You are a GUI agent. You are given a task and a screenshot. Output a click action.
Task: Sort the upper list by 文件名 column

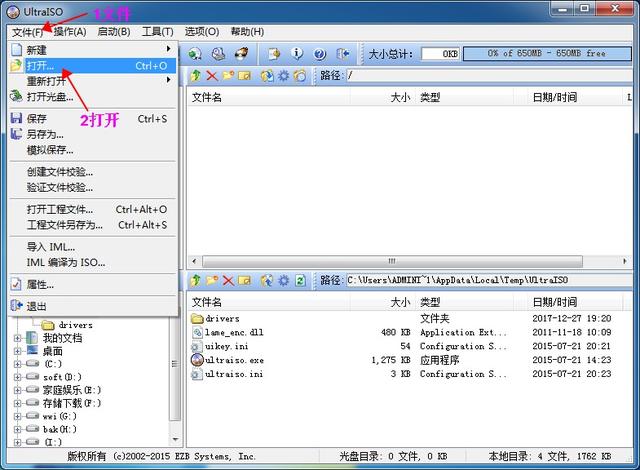(x=269, y=98)
